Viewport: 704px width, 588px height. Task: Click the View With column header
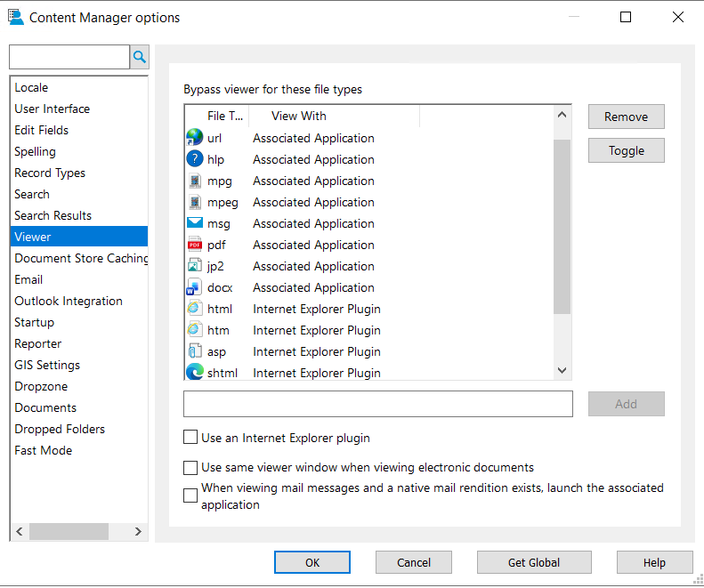click(334, 116)
